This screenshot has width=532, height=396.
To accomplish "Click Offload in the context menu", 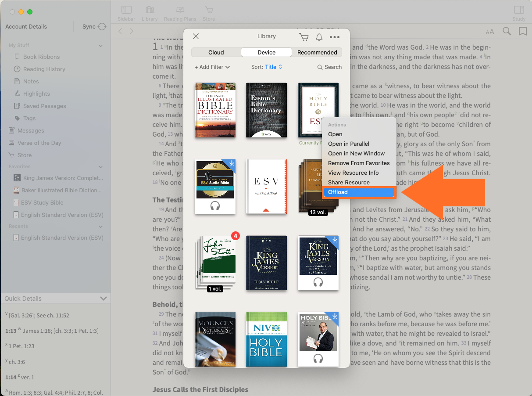I will click(359, 192).
